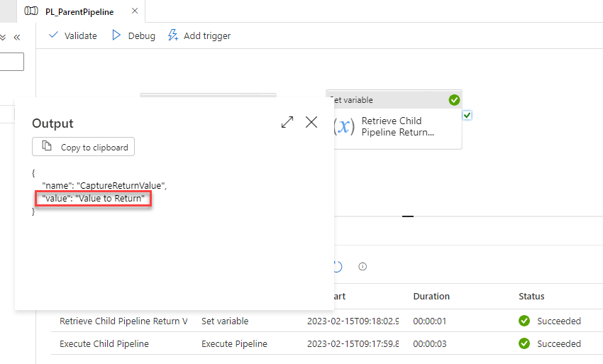Click the Debug play icon
Viewport: 603px width, 364px height.
pos(116,35)
